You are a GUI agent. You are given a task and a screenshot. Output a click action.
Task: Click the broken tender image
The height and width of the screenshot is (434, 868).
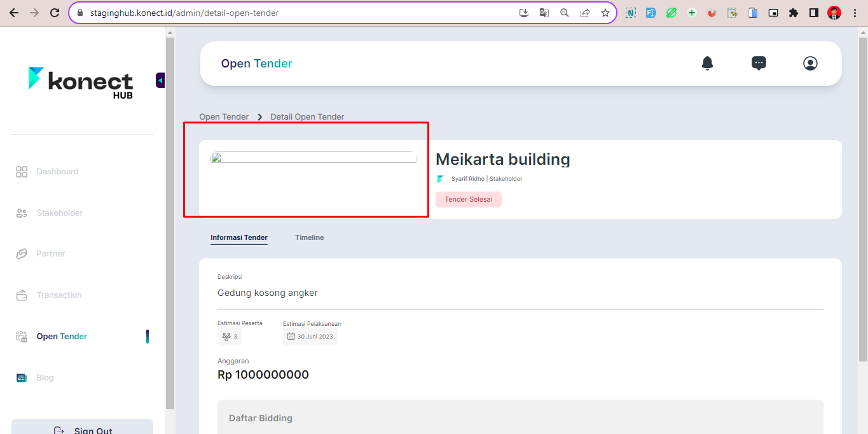click(x=313, y=157)
